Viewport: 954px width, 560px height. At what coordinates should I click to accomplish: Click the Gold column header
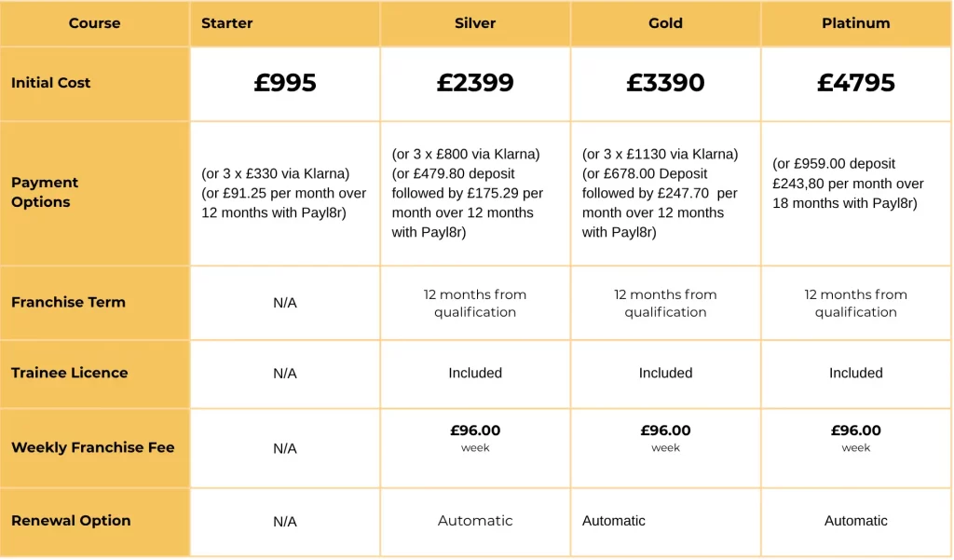[665, 23]
